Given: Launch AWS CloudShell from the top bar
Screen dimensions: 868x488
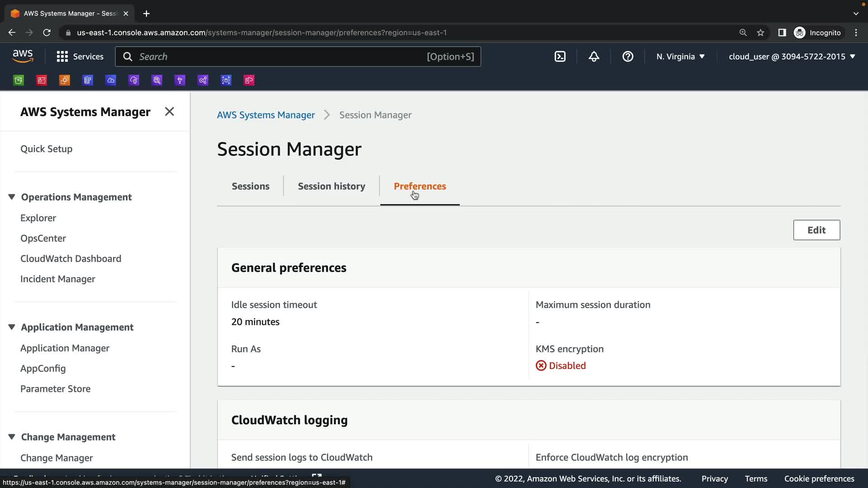Looking at the screenshot, I should [x=560, y=56].
